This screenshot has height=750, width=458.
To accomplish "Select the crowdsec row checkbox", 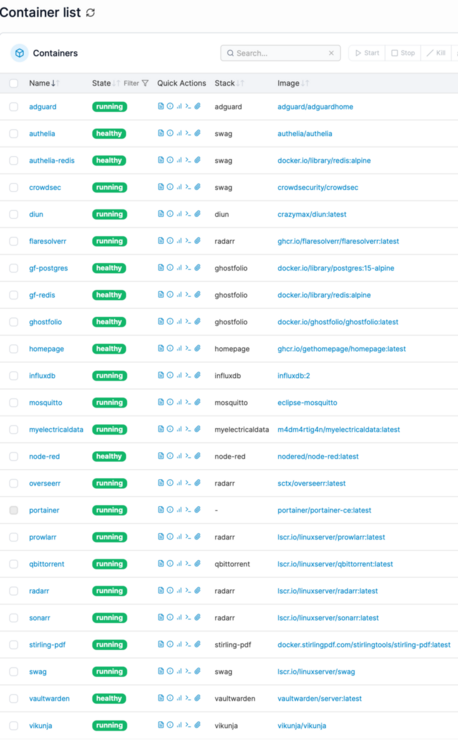I will point(14,188).
